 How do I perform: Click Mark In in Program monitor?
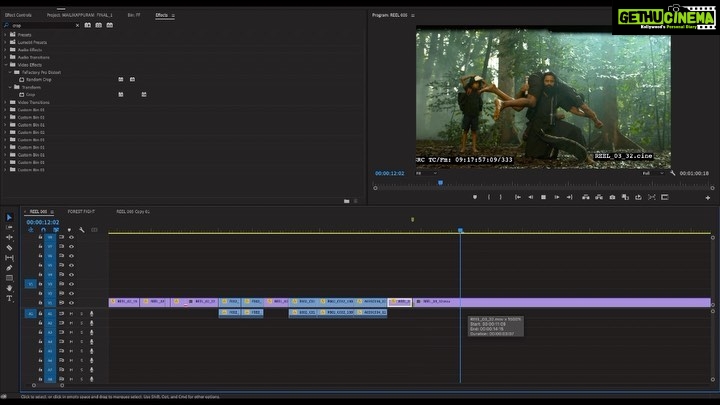[489, 197]
